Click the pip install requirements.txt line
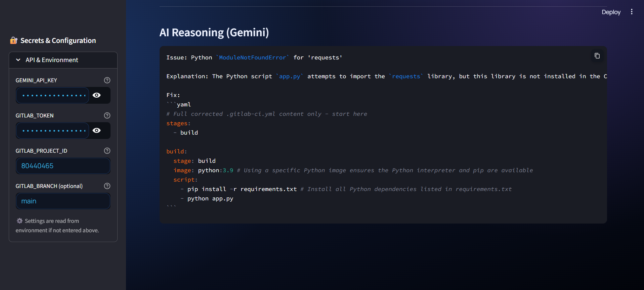This screenshot has height=290, width=644. [x=346, y=189]
